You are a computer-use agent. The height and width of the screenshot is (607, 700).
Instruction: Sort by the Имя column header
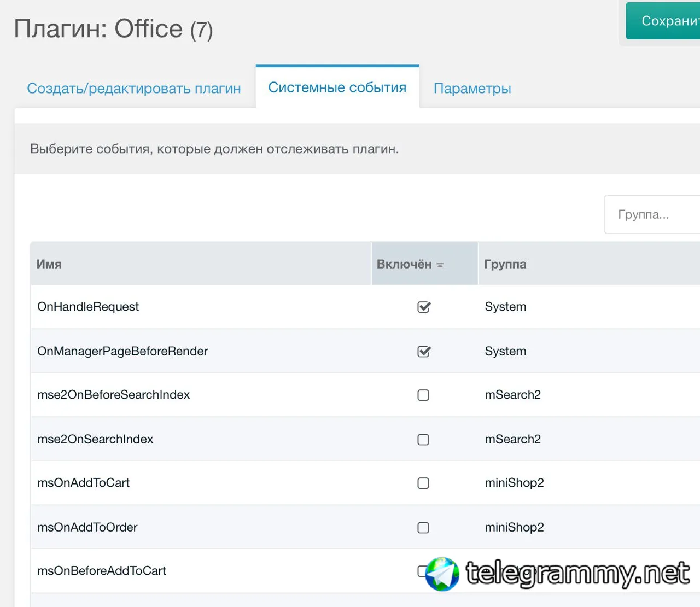(201, 264)
